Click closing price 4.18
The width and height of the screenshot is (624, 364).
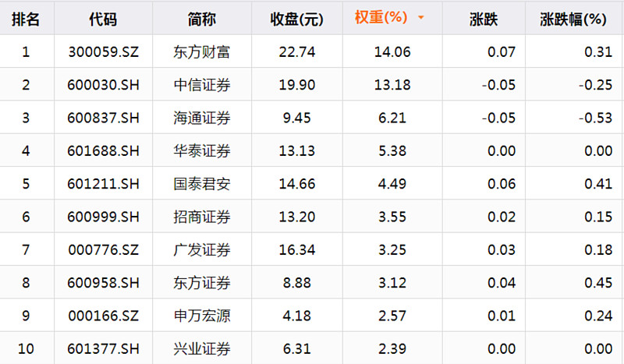pos(297,316)
